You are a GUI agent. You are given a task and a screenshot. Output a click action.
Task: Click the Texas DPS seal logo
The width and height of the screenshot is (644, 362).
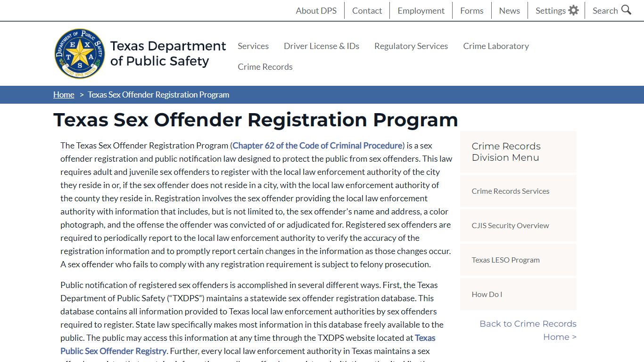tap(80, 53)
